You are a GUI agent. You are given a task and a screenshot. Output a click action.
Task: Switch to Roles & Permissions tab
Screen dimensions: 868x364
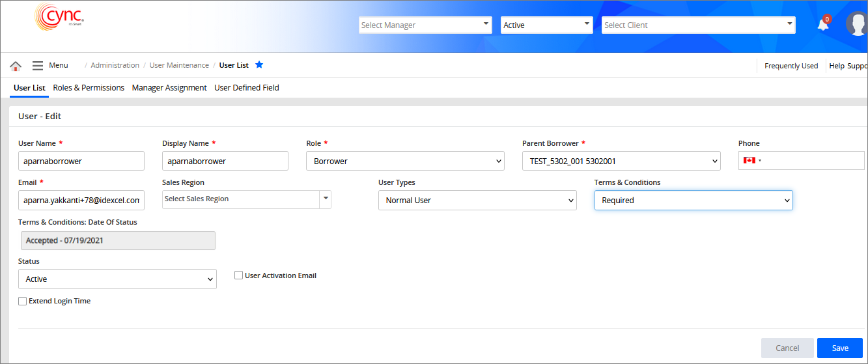pyautogui.click(x=89, y=88)
